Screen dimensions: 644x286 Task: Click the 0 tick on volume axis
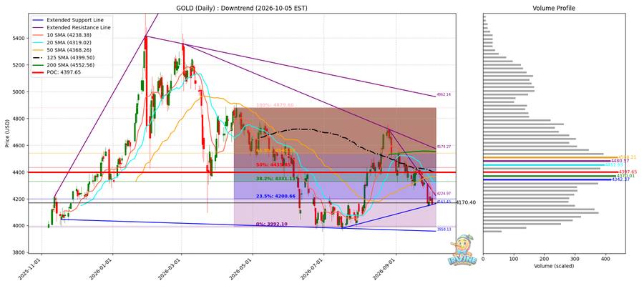pyautogui.click(x=483, y=259)
